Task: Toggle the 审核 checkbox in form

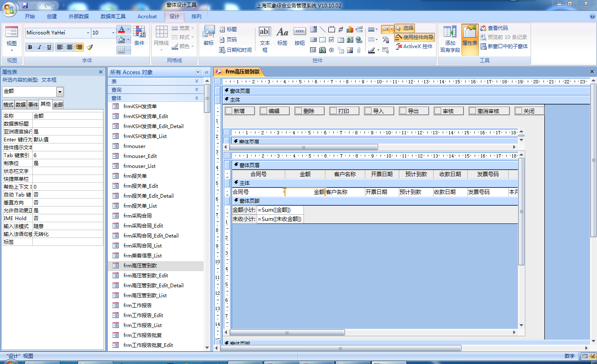Action: [438, 111]
